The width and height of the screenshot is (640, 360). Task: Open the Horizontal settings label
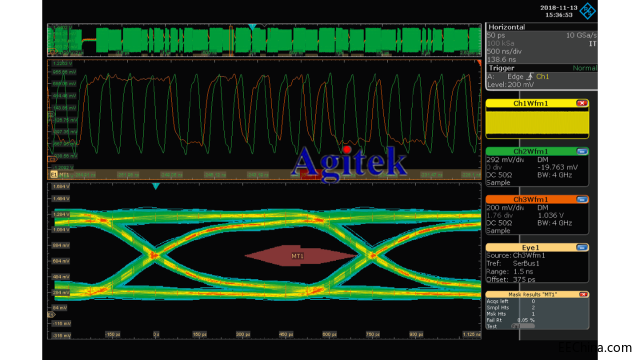pos(507,27)
